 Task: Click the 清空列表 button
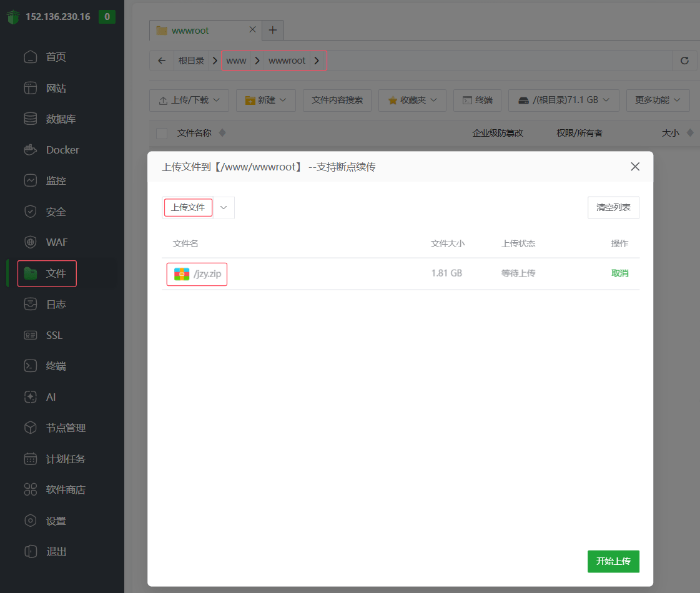(x=613, y=207)
